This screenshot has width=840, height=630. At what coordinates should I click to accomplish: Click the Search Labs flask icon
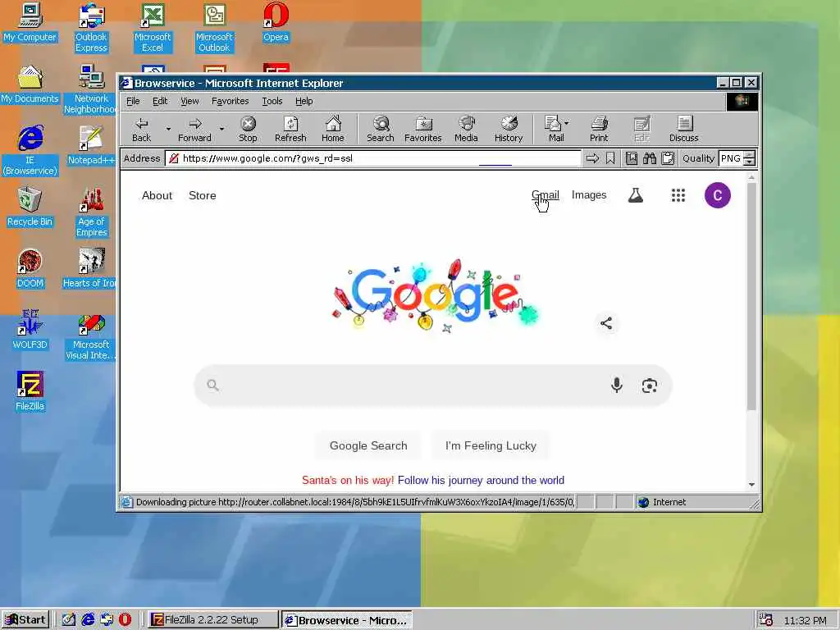pos(636,195)
